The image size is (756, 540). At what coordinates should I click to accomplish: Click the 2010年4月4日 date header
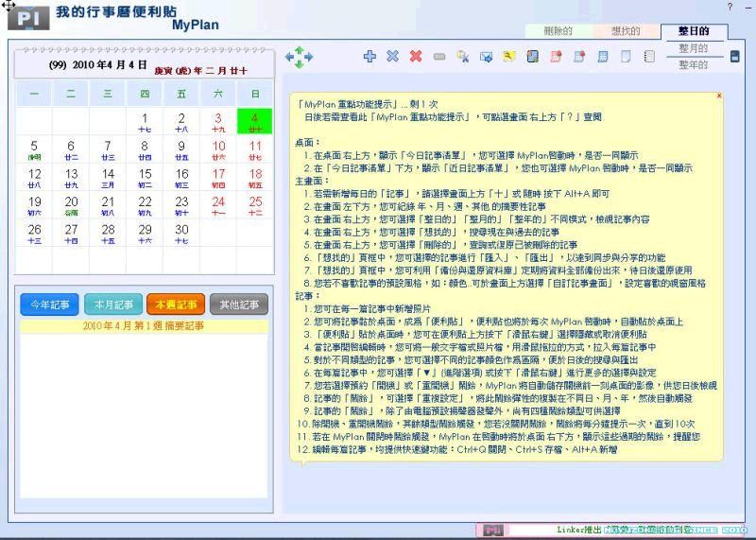[98, 64]
